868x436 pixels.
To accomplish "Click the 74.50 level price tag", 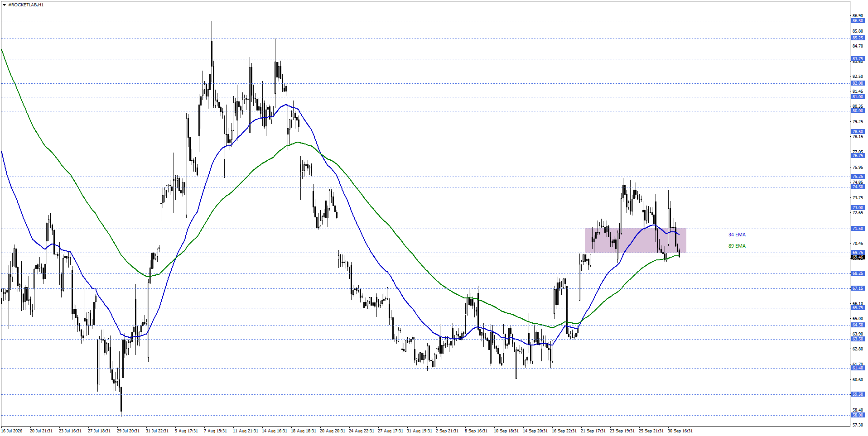I will tap(858, 187).
